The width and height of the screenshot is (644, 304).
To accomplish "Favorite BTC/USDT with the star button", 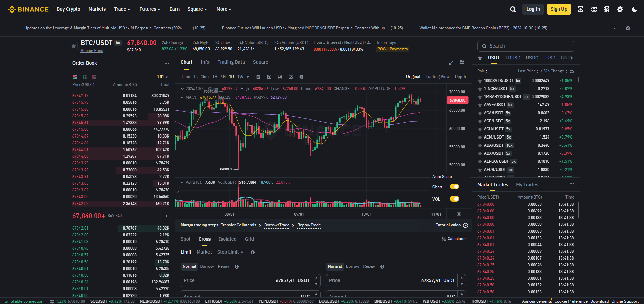I will click(74, 47).
